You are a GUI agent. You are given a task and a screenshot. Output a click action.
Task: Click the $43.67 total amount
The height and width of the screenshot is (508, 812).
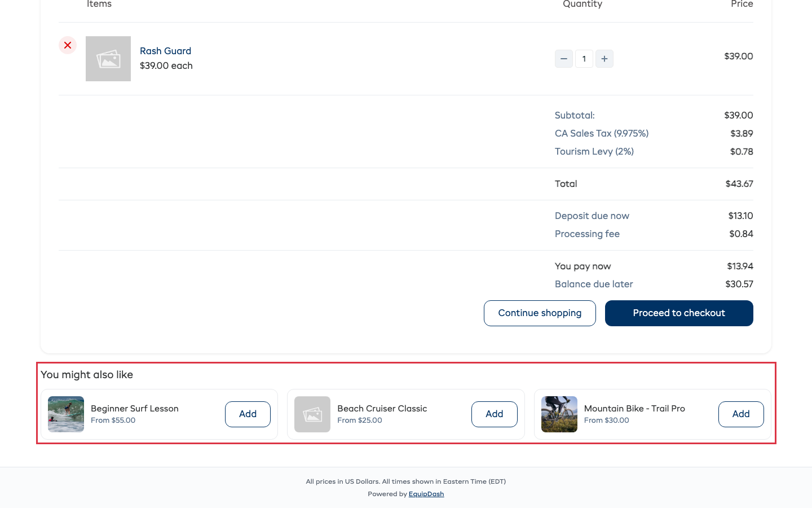739,184
